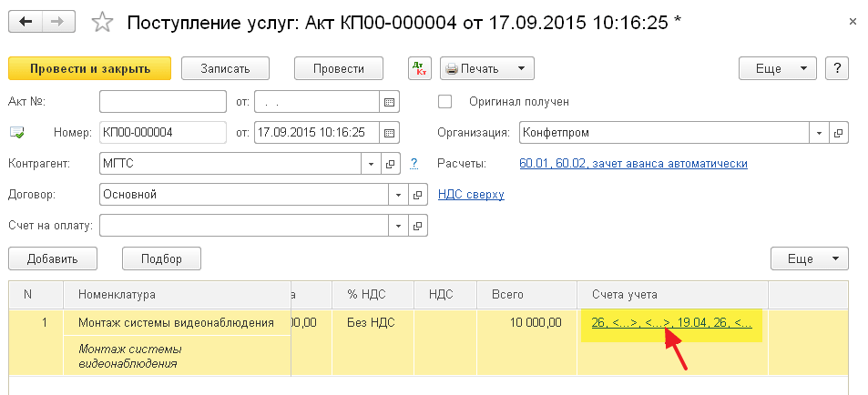Viewport: 868px width, 395px height.
Task: Open the Контрагент record icon
Action: pyautogui.click(x=391, y=164)
